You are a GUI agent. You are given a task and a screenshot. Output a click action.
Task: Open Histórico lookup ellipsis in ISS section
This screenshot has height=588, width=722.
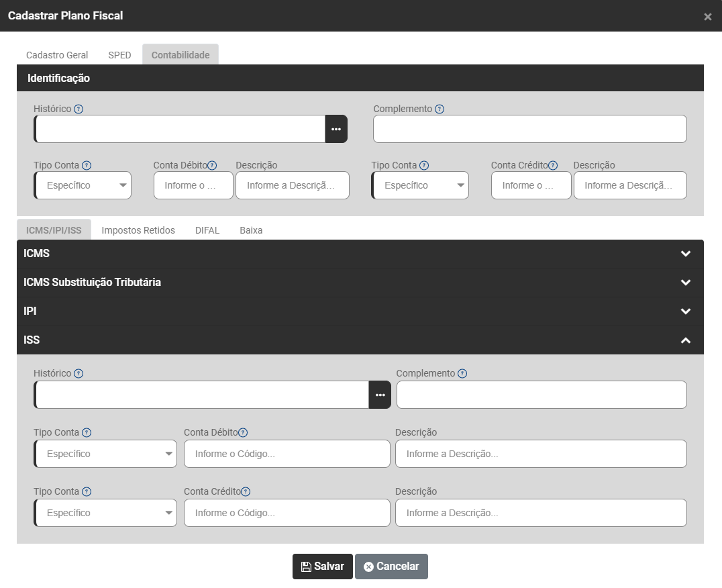(380, 395)
